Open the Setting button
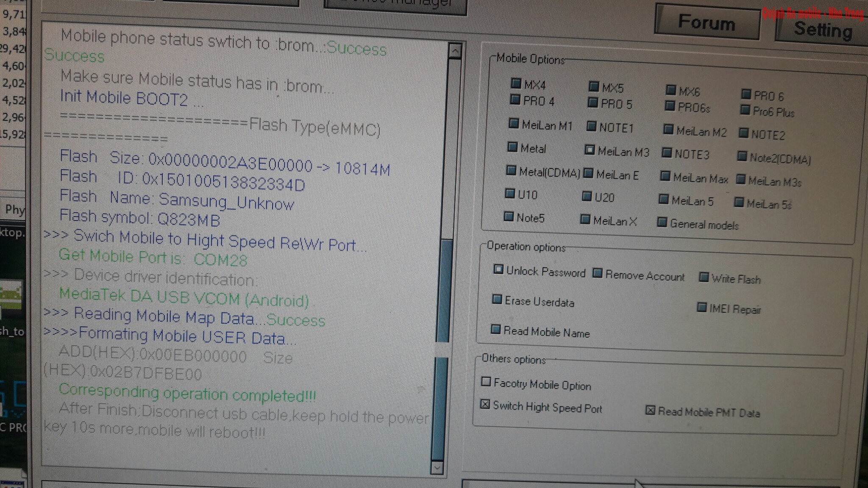The height and width of the screenshot is (488, 868). point(822,30)
